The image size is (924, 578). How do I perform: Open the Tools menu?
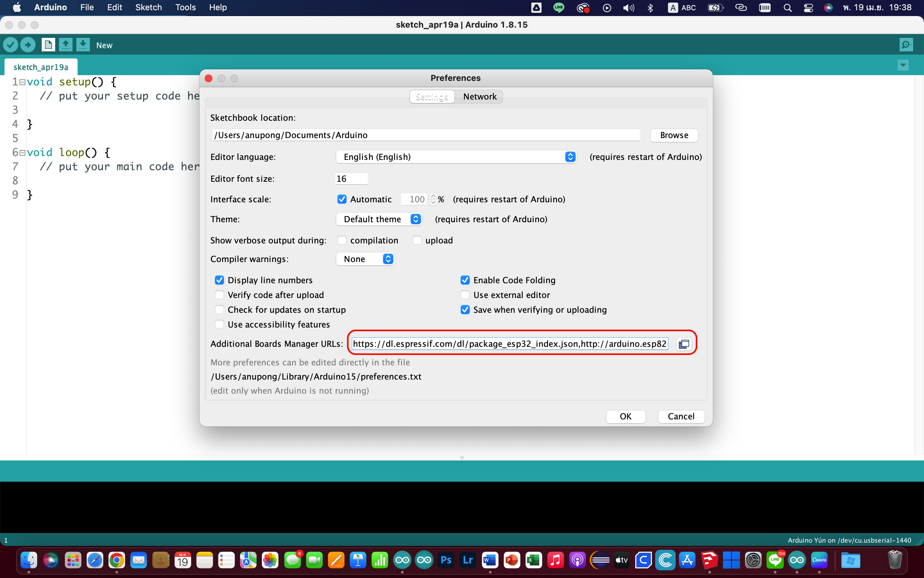[x=185, y=8]
